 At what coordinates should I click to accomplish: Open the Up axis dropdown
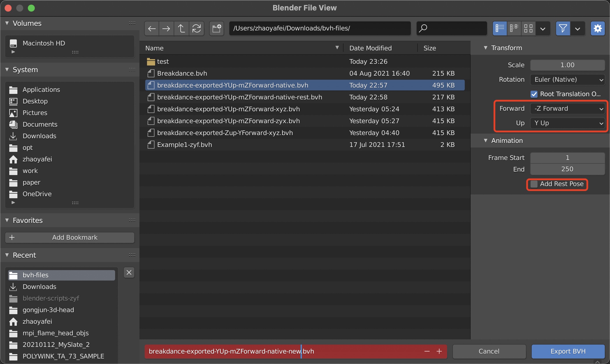click(567, 123)
